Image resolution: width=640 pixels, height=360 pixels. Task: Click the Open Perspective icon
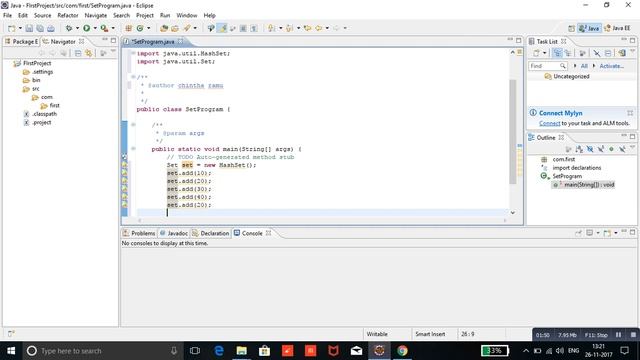click(571, 28)
